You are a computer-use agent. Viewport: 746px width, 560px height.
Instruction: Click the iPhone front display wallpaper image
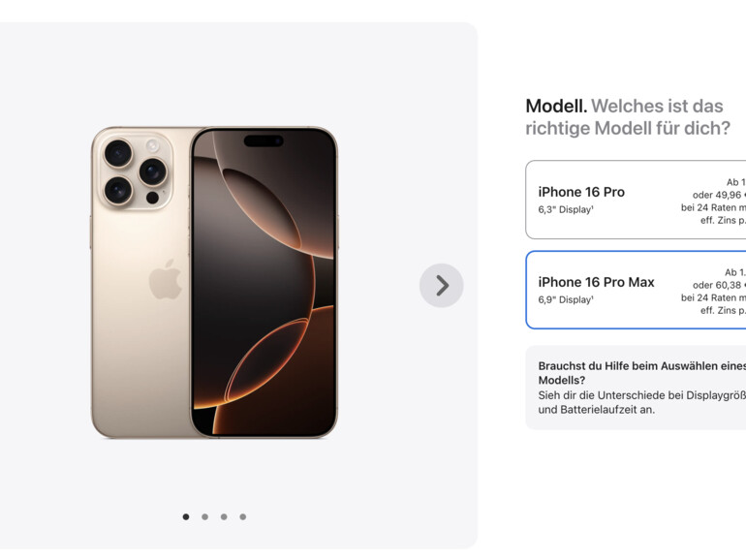pyautogui.click(x=264, y=282)
